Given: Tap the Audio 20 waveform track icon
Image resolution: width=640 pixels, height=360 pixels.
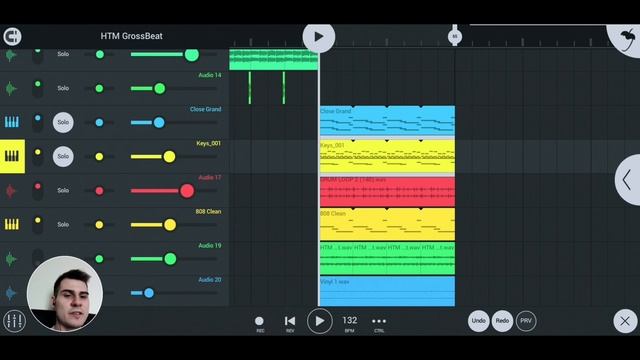Looking at the screenshot, I should coord(11,293).
